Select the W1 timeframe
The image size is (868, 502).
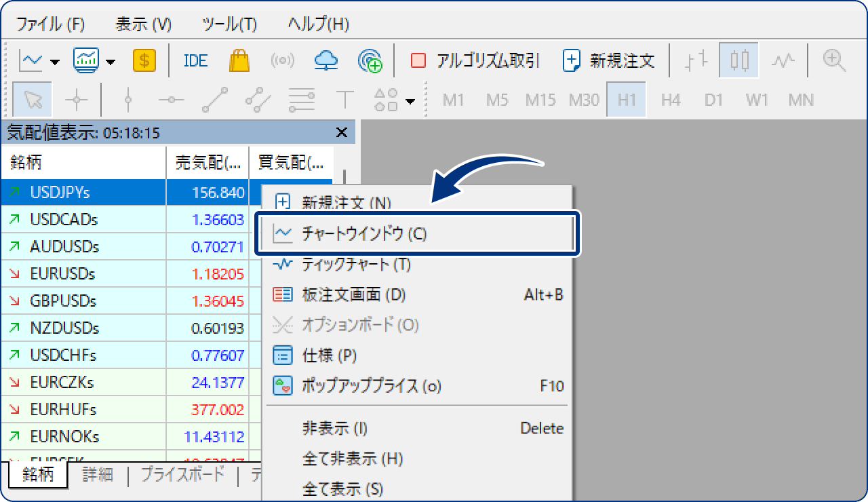click(x=757, y=100)
